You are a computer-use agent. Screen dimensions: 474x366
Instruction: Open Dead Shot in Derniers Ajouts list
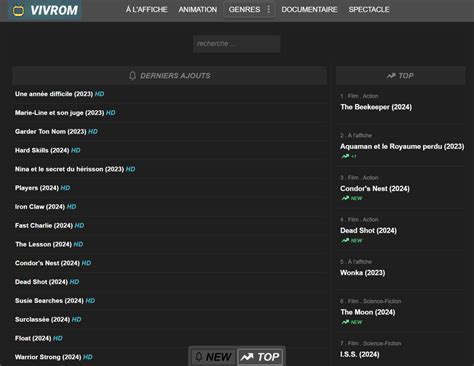click(41, 282)
